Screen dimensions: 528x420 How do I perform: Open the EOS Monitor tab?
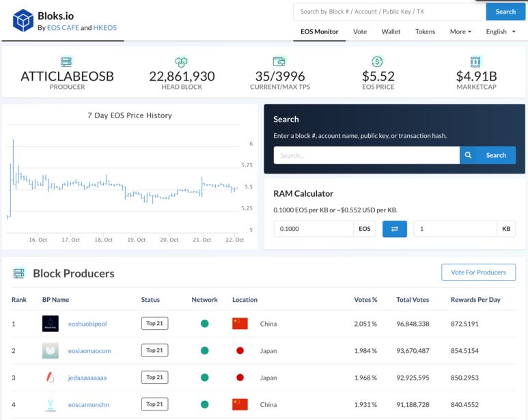tap(319, 31)
